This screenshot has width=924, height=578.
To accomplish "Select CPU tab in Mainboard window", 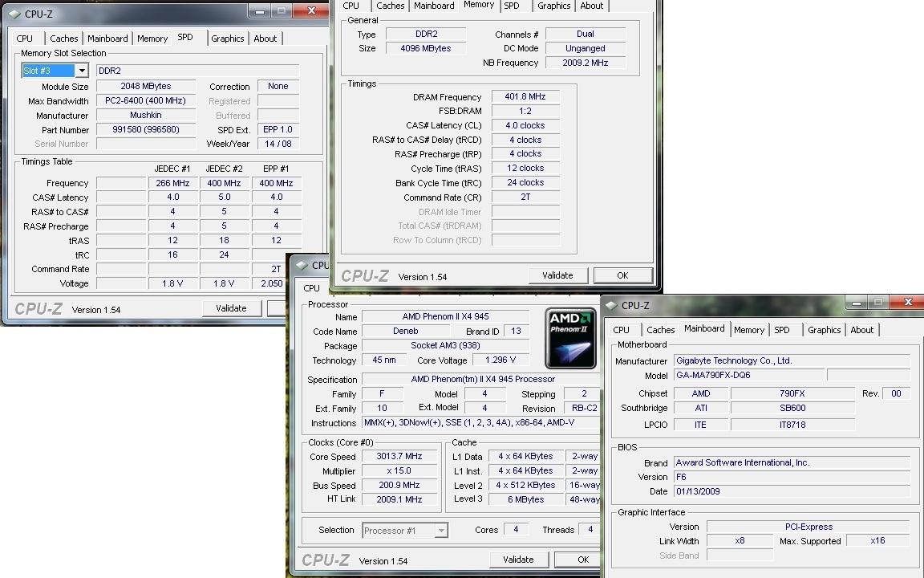I will 621,330.
